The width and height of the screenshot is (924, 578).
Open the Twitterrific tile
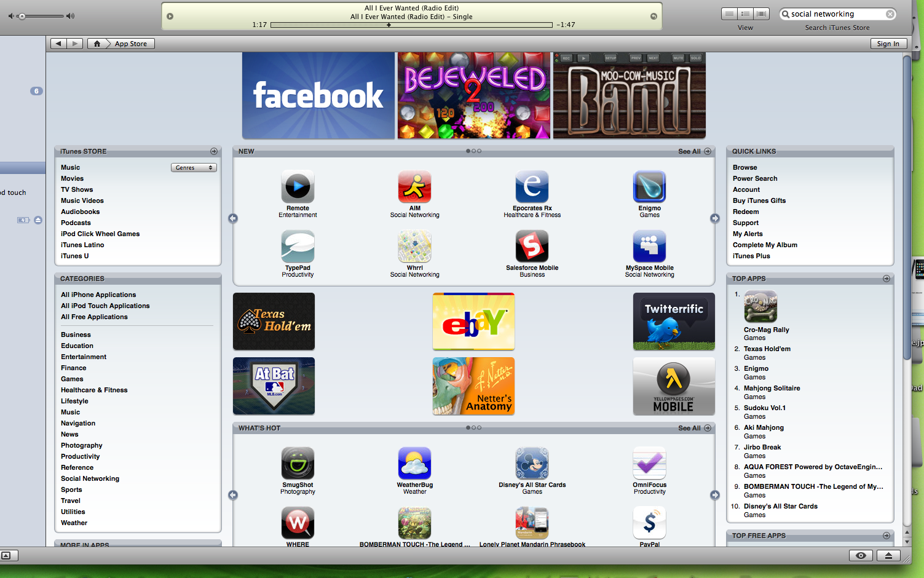point(674,322)
